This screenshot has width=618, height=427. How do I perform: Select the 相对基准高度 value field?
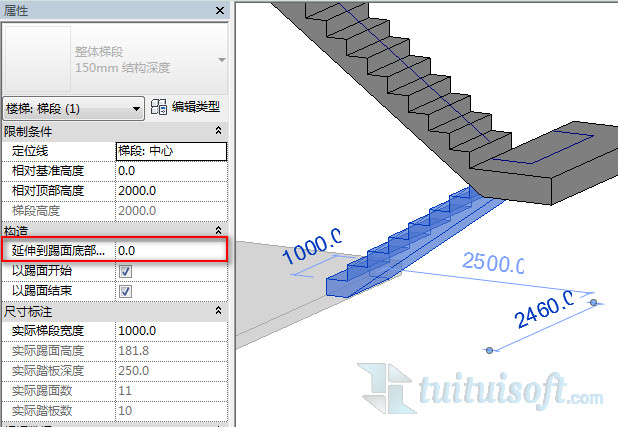click(170, 171)
